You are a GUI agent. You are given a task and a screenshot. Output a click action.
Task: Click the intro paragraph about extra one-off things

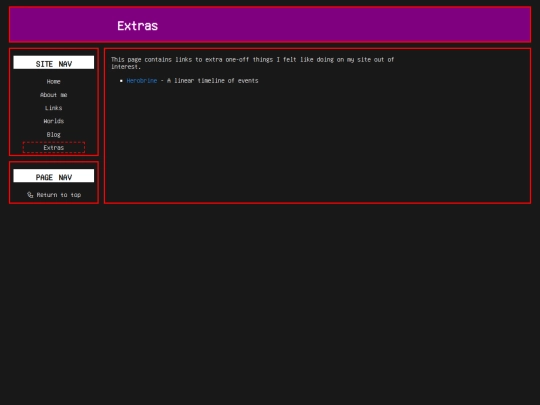pyautogui.click(x=252, y=63)
